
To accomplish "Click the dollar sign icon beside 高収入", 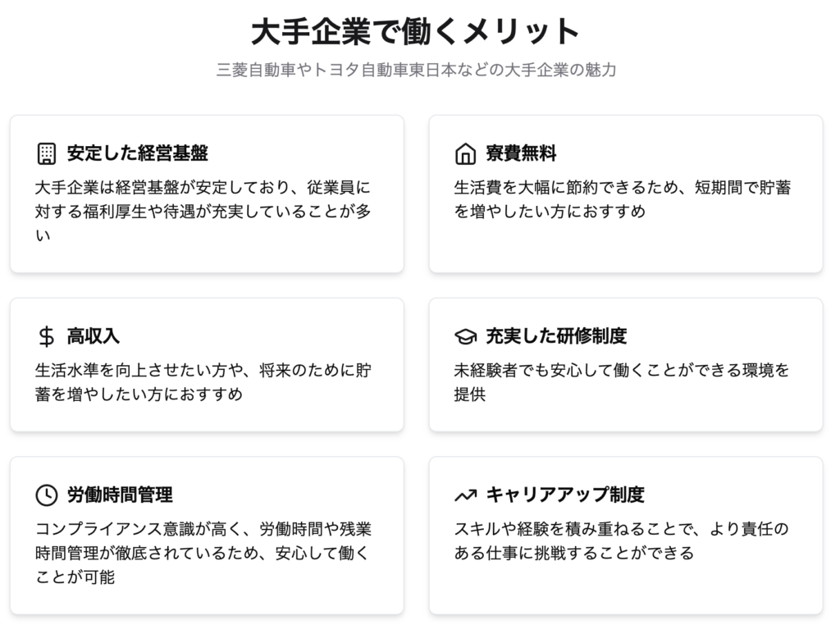I will tap(47, 336).
